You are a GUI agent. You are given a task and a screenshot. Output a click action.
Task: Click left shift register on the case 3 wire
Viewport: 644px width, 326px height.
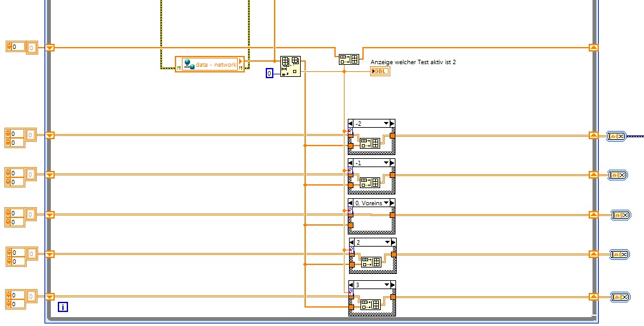point(50,296)
